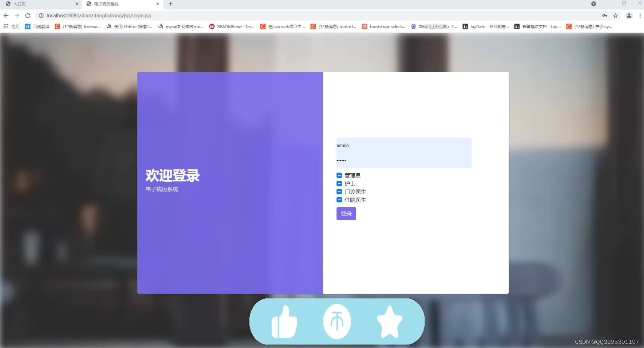Open the 百度翻译 bookmark
Image resolution: width=644 pixels, height=348 pixels.
(37, 26)
